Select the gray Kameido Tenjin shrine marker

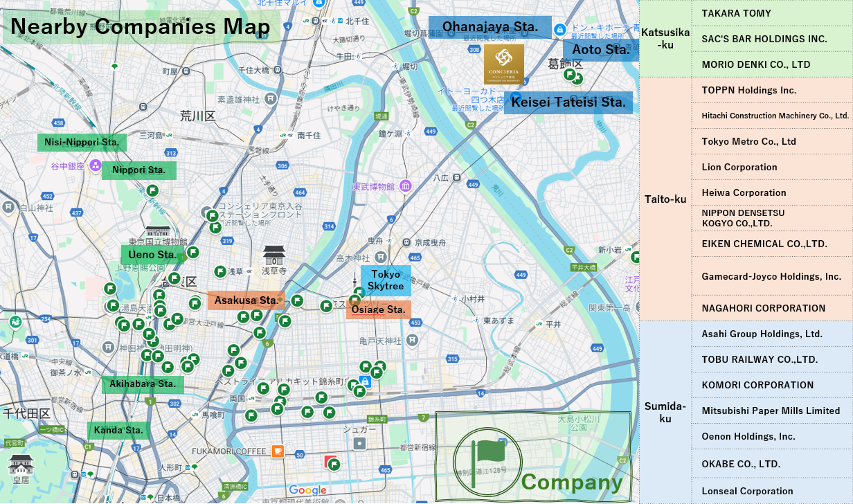pyautogui.click(x=413, y=341)
